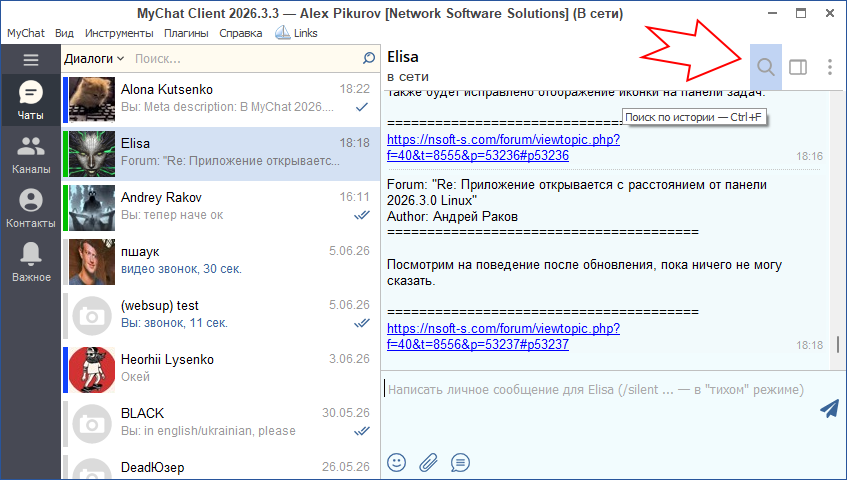Close the MyChat Client window

830,13
